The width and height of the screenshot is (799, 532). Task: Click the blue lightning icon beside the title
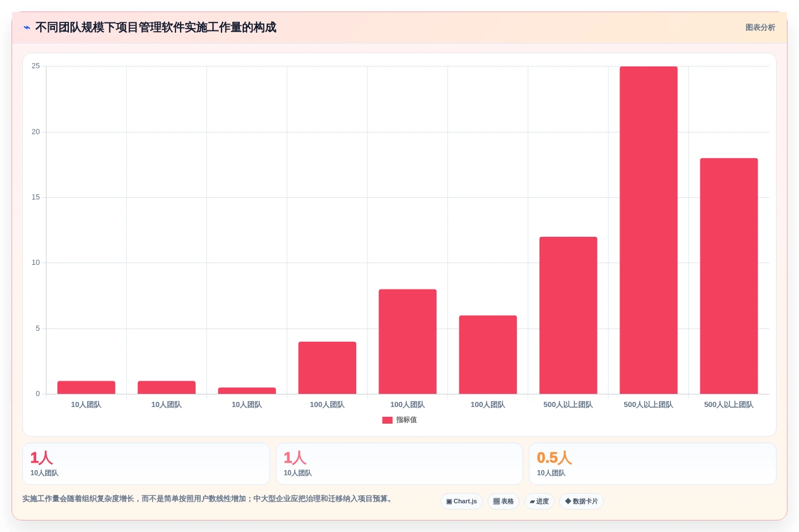coord(27,28)
